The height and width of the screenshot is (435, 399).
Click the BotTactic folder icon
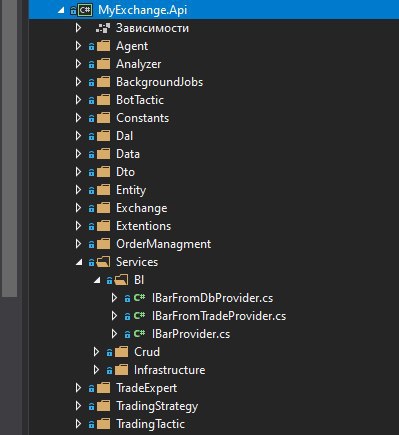(x=103, y=100)
